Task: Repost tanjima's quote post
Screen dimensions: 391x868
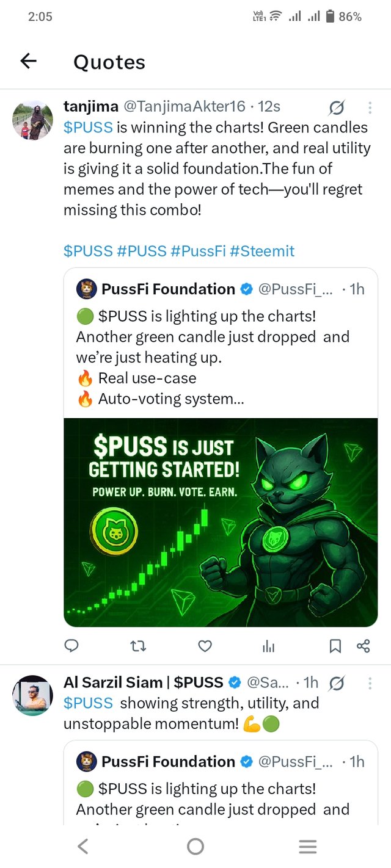Action: [139, 646]
